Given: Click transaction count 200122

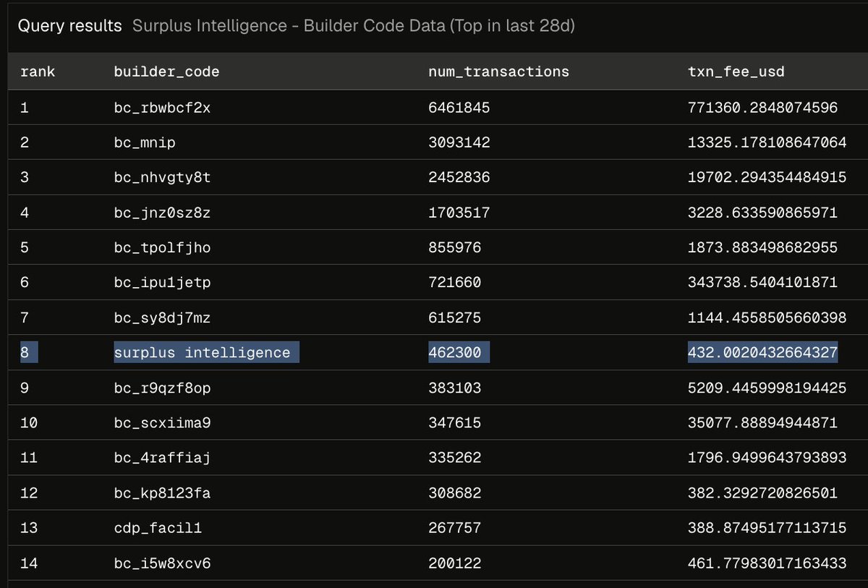Looking at the screenshot, I should click(455, 563).
